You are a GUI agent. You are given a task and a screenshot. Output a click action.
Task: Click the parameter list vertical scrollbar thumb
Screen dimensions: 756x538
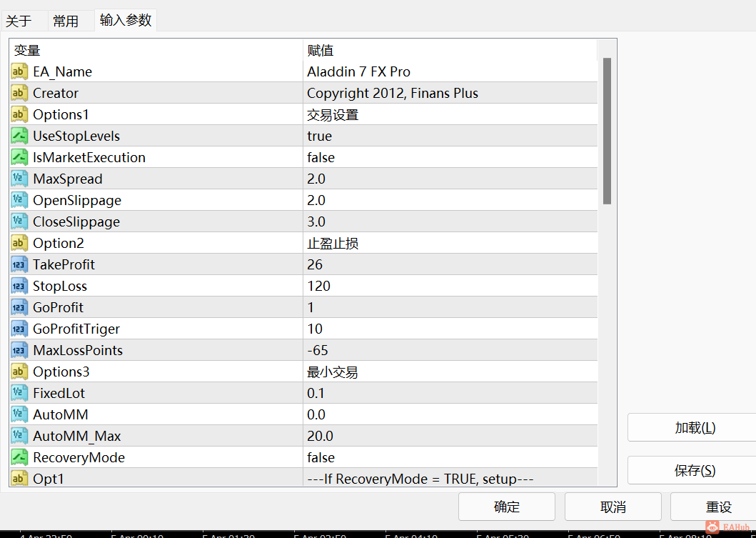[607, 131]
